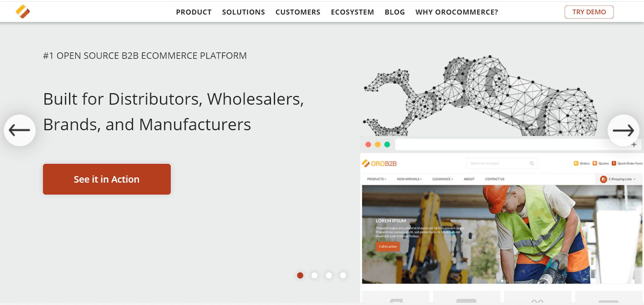
Task: Click the OroCommerce logo icon
Action: 23,12
